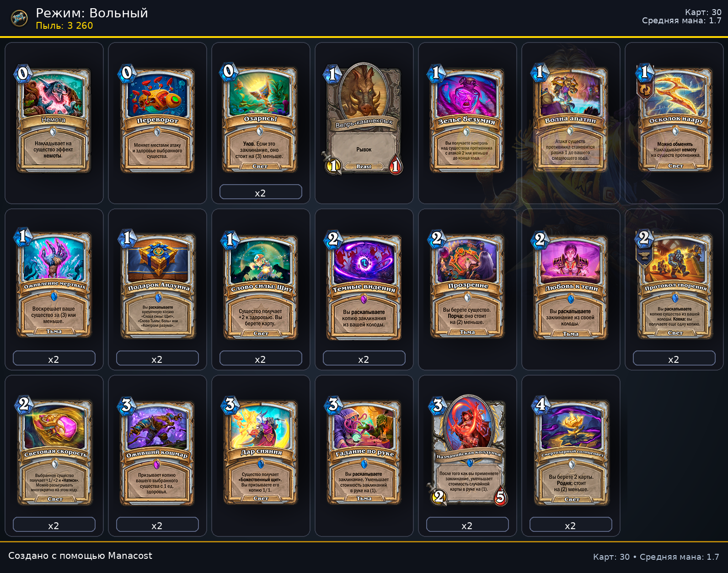Click the attack icon on Вепрь-камнеклык
Screen dimensions: 728x573
pos(333,165)
